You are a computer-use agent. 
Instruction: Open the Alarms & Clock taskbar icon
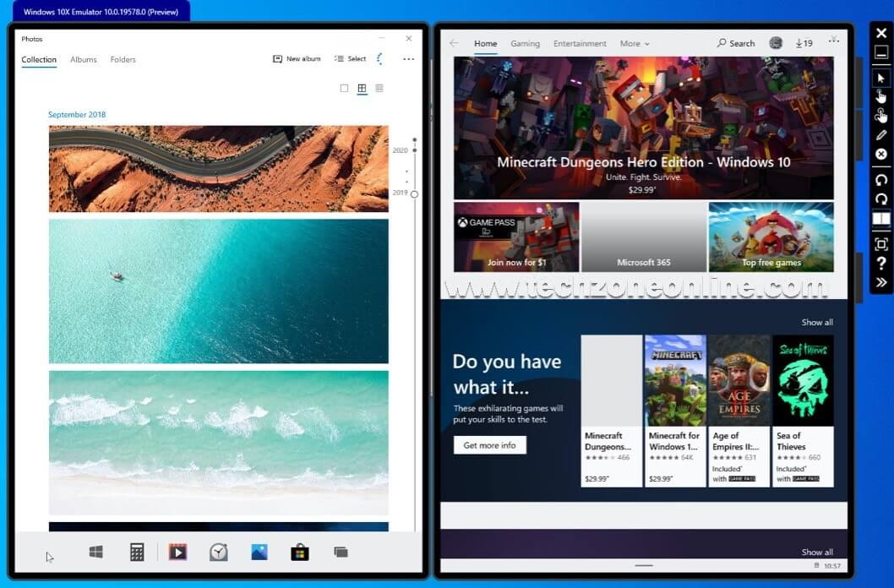click(x=218, y=553)
